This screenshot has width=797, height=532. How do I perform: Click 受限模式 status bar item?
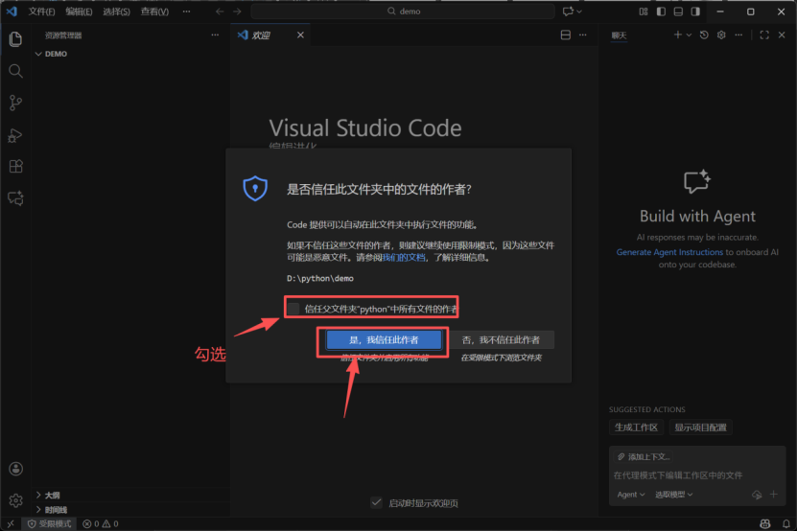(49, 524)
